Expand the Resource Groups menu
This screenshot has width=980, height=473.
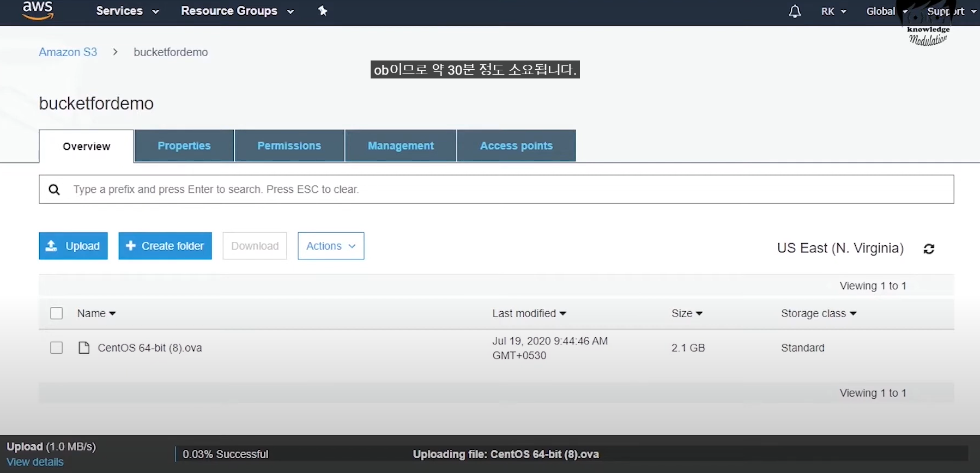pyautogui.click(x=238, y=11)
